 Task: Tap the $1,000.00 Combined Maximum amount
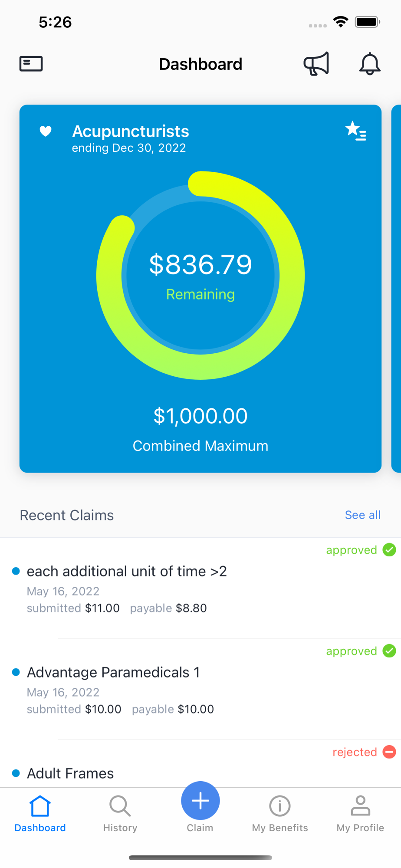tap(200, 416)
